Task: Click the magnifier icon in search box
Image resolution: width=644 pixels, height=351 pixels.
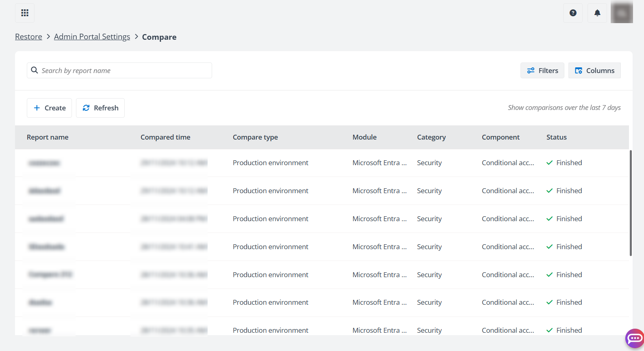Action: [35, 70]
